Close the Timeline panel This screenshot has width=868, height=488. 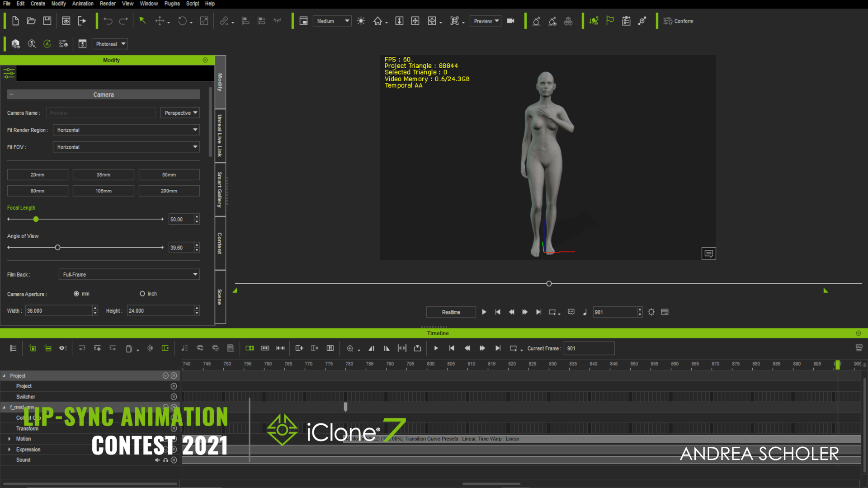[x=858, y=333]
